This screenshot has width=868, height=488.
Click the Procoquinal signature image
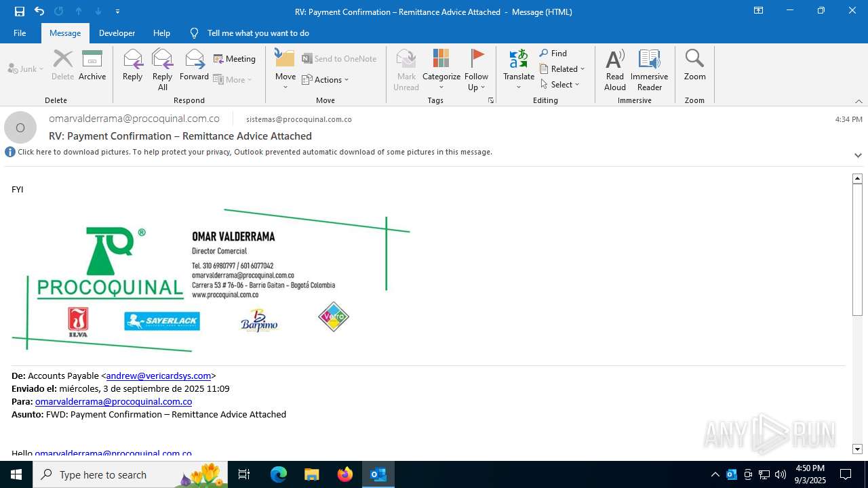coord(211,281)
